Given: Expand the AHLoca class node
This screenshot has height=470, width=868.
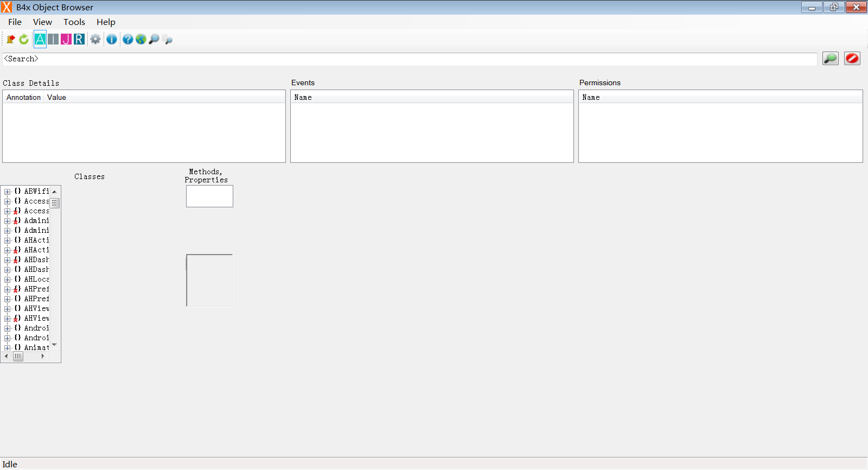Looking at the screenshot, I should [x=8, y=280].
